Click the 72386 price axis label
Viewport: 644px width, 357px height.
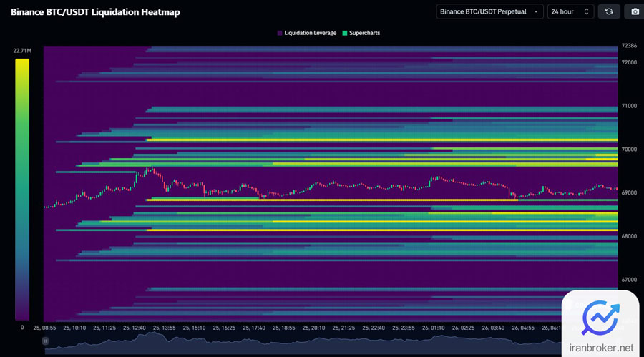[629, 46]
